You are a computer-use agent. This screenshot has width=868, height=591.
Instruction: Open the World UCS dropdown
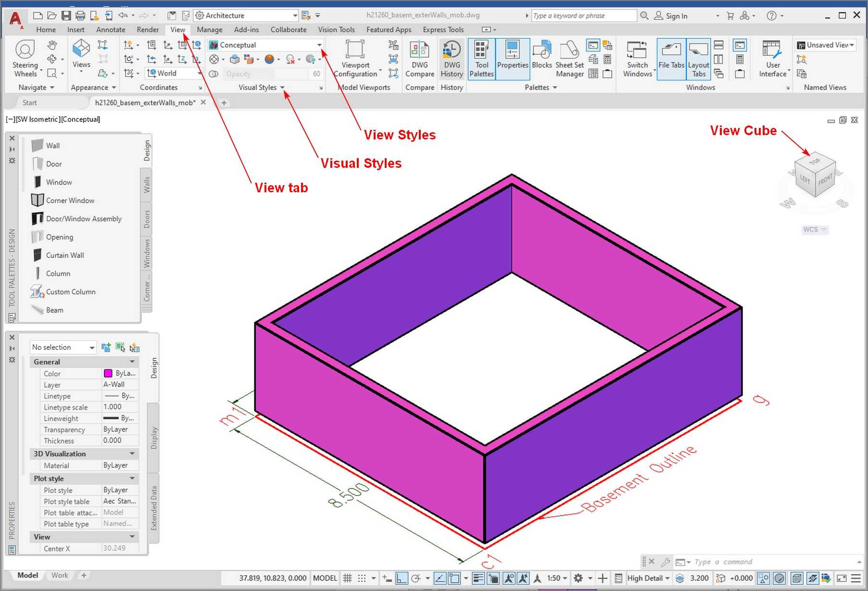174,73
